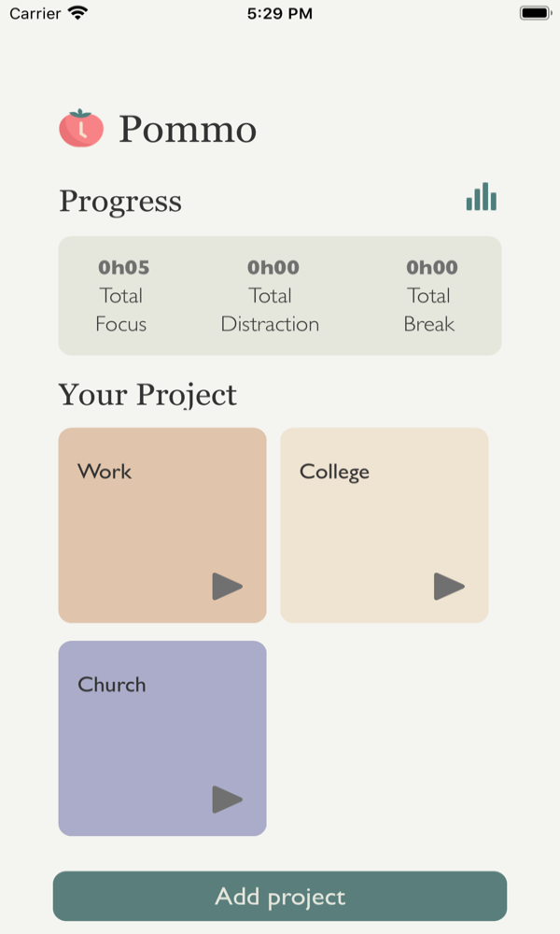Start the Work project play button

point(228,587)
